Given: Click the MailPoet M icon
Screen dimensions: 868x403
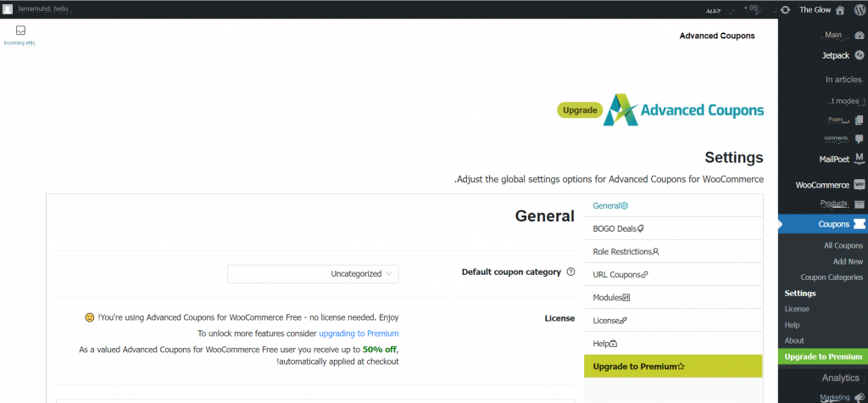Looking at the screenshot, I should tap(860, 160).
